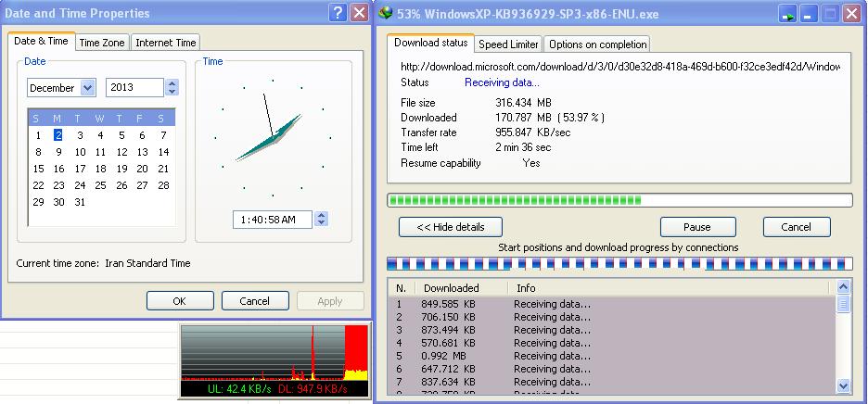Open help in Date and Time Properties

338,13
